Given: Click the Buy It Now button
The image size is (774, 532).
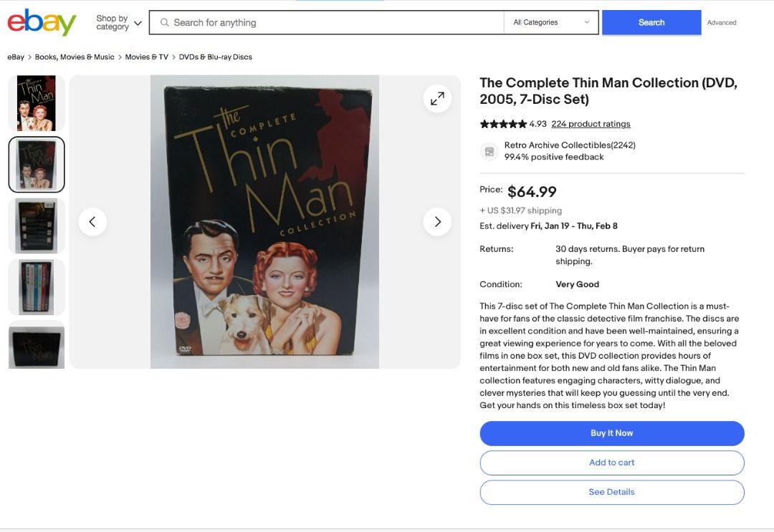Looking at the screenshot, I should point(611,433).
